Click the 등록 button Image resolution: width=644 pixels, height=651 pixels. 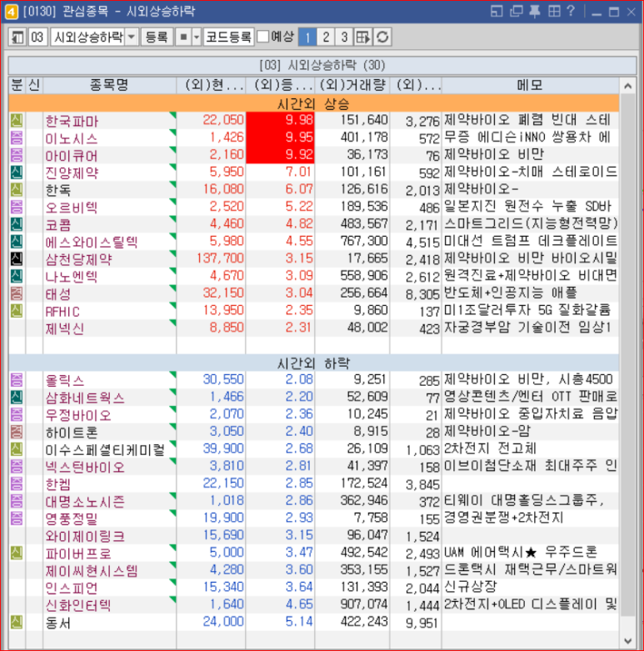pyautogui.click(x=157, y=38)
